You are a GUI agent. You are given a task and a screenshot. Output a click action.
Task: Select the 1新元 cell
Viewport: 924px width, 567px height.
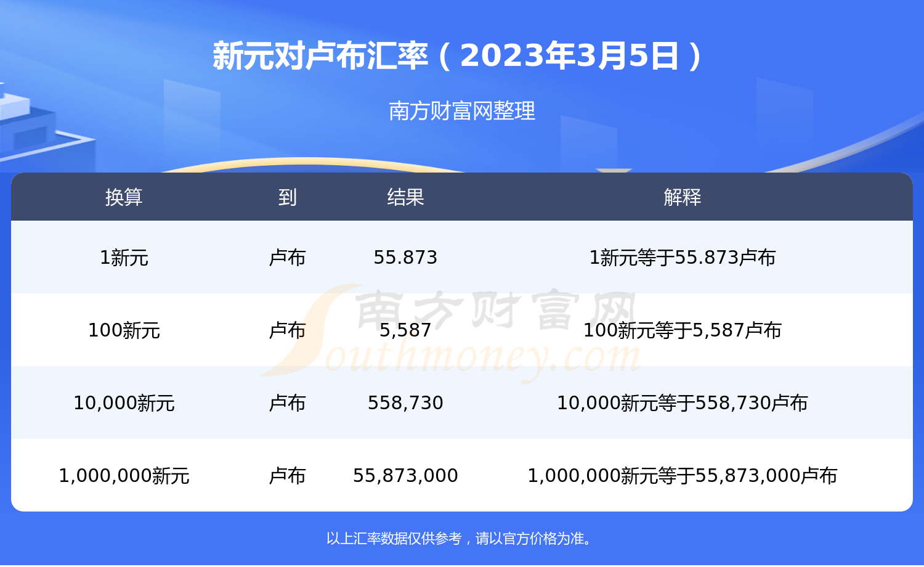click(x=124, y=258)
